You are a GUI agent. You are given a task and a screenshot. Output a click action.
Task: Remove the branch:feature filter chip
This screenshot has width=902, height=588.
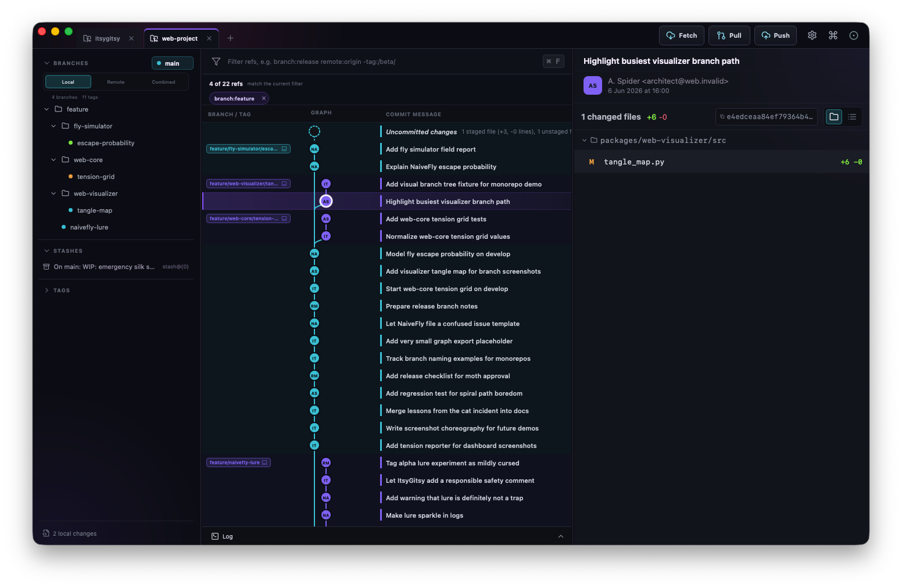pyautogui.click(x=264, y=98)
